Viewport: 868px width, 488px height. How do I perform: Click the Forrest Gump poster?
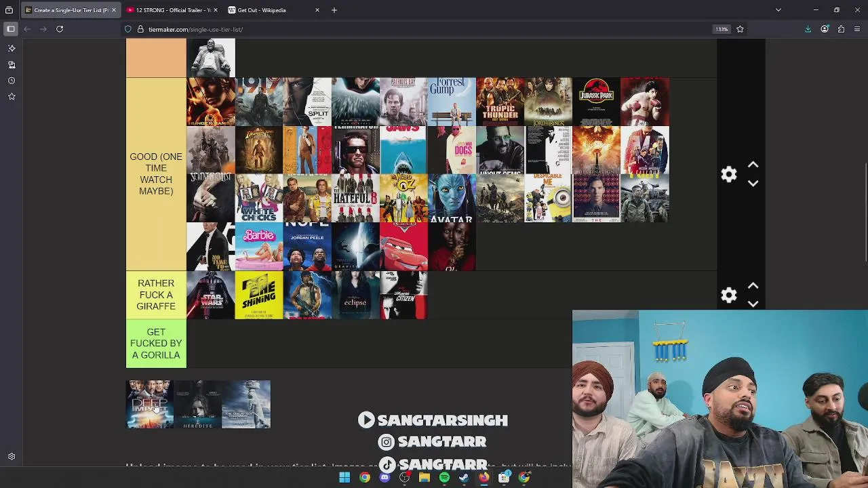click(452, 102)
